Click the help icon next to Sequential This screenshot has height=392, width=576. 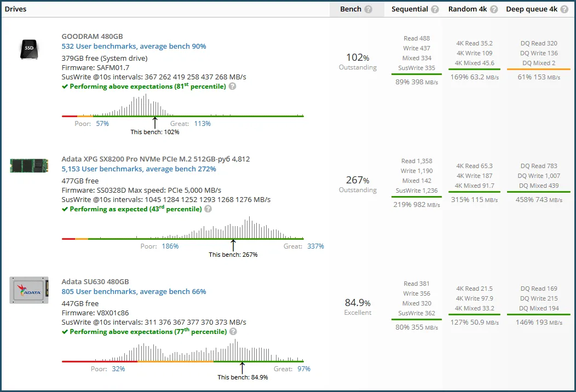pyautogui.click(x=435, y=9)
